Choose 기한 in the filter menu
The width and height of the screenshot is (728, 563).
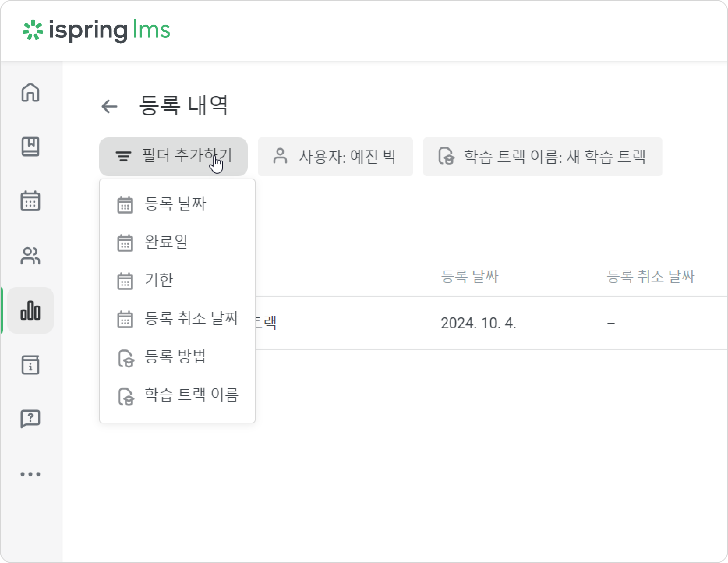tap(177, 280)
